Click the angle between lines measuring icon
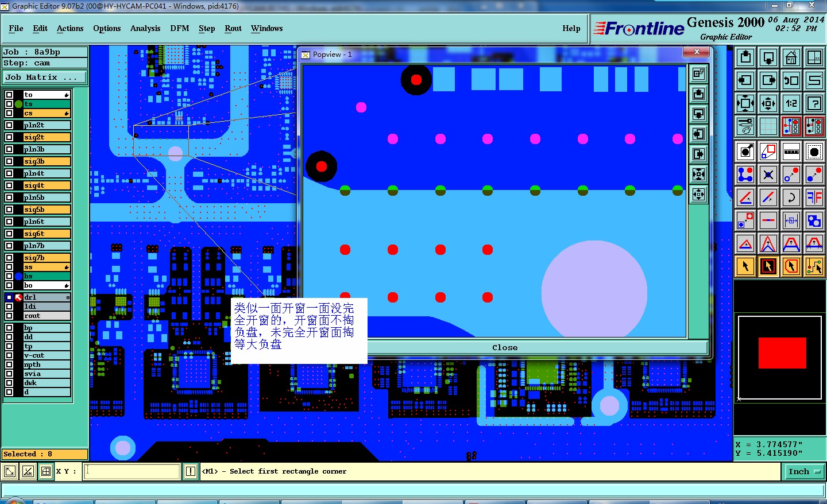 [x=745, y=197]
